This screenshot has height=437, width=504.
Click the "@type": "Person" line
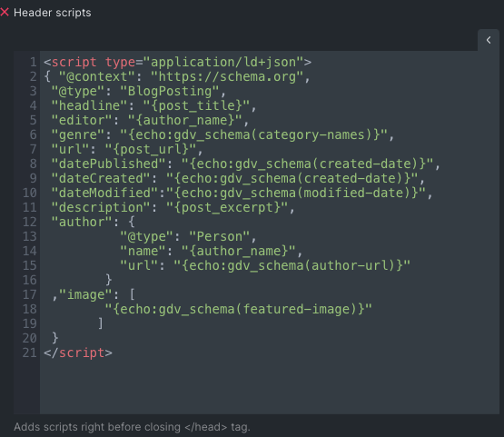[x=188, y=236]
